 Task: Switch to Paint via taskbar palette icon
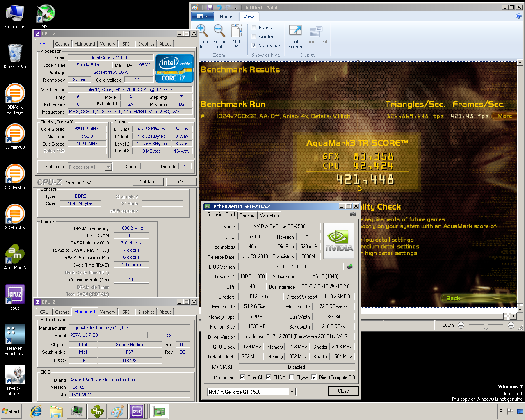point(117,411)
